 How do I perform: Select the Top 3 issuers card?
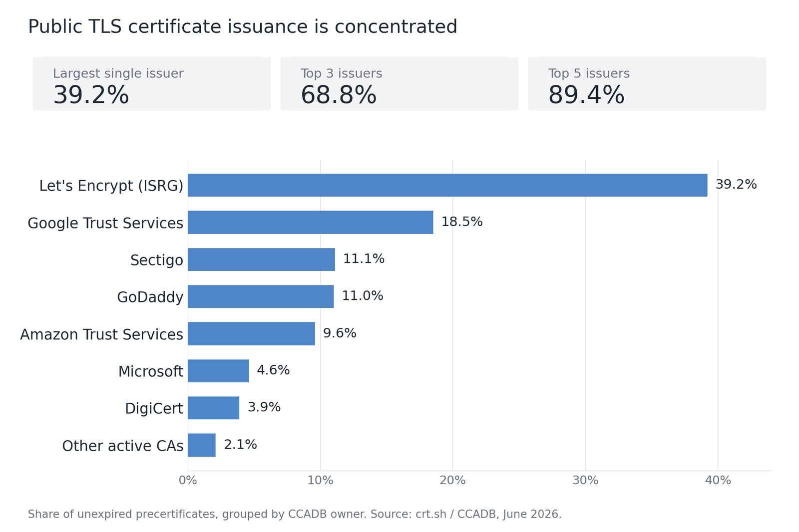click(399, 84)
